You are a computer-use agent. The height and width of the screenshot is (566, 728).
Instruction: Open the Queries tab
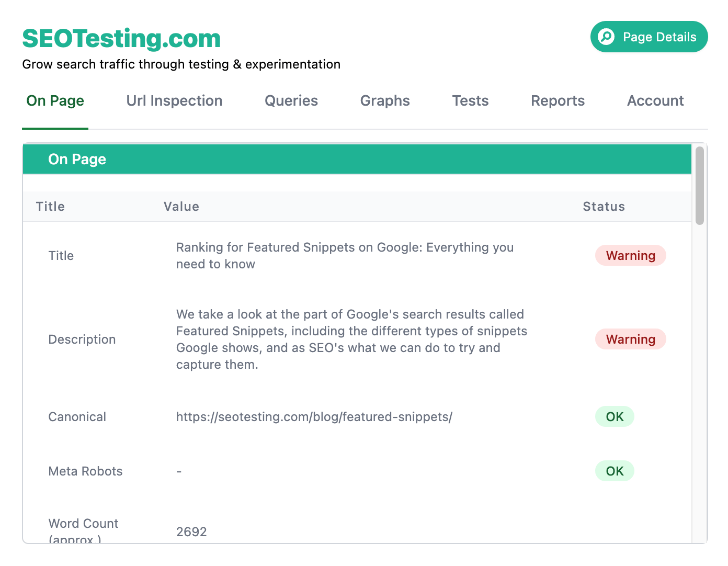point(291,101)
